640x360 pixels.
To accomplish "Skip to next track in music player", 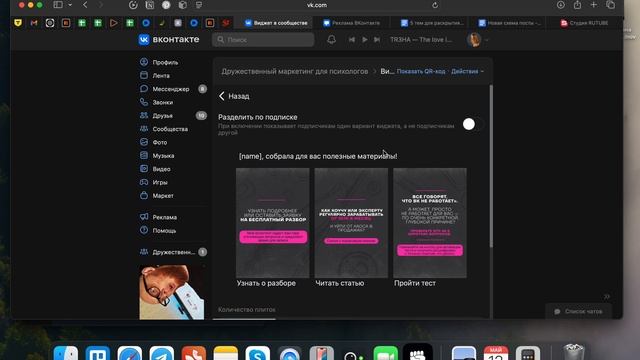I will [377, 40].
